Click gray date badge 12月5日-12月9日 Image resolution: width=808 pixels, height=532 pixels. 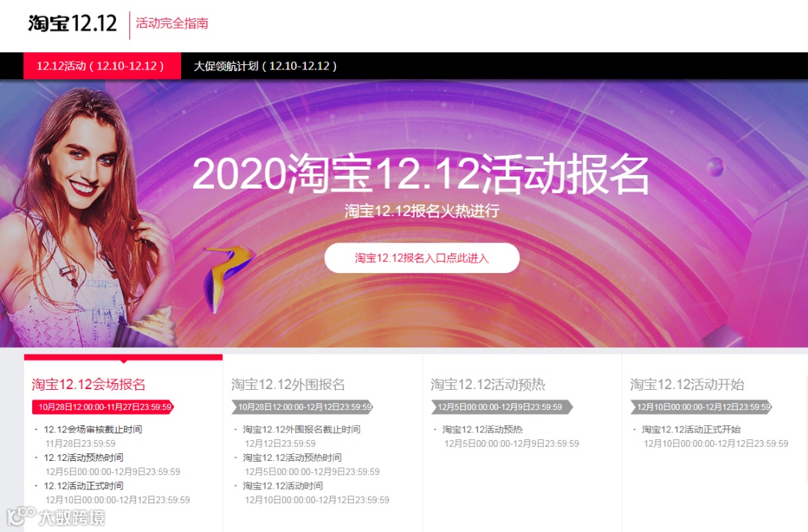coord(501,407)
